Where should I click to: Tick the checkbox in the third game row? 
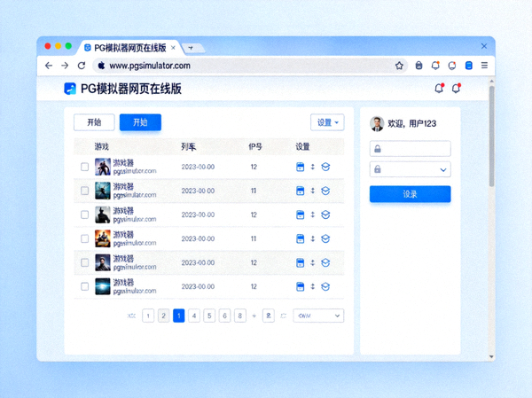tap(84, 215)
